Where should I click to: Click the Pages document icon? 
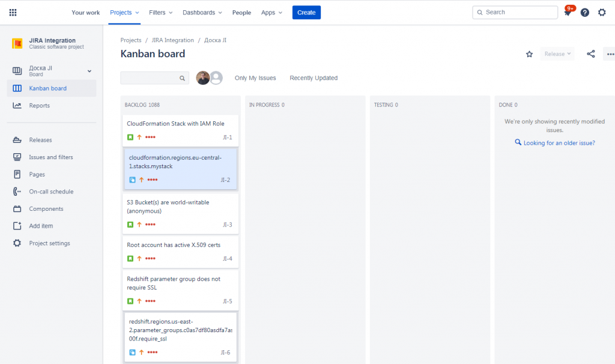point(17,174)
